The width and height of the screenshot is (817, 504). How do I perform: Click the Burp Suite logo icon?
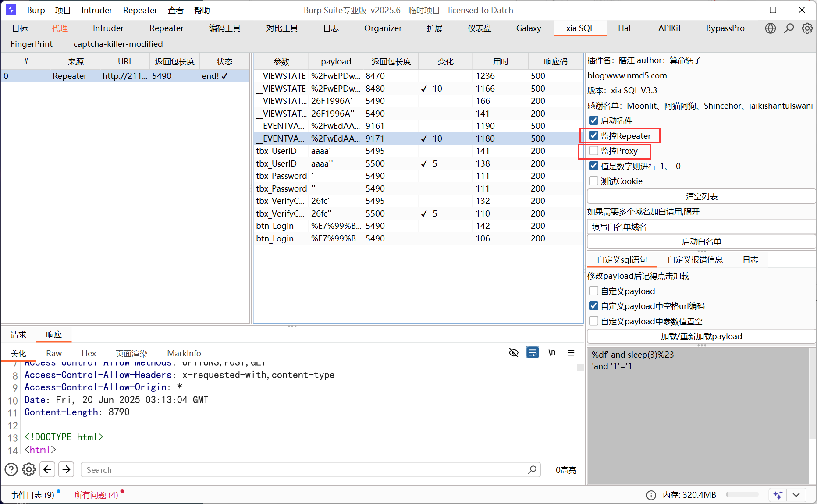pyautogui.click(x=11, y=10)
